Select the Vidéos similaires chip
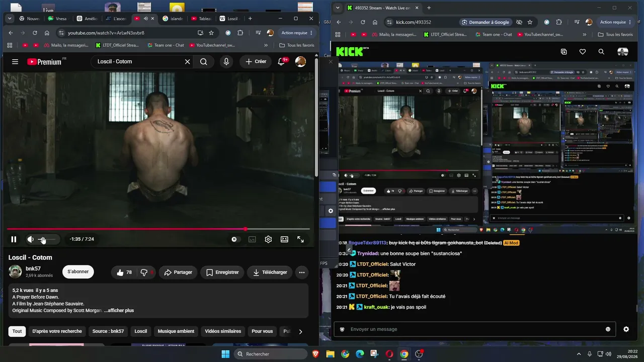 click(x=223, y=331)
